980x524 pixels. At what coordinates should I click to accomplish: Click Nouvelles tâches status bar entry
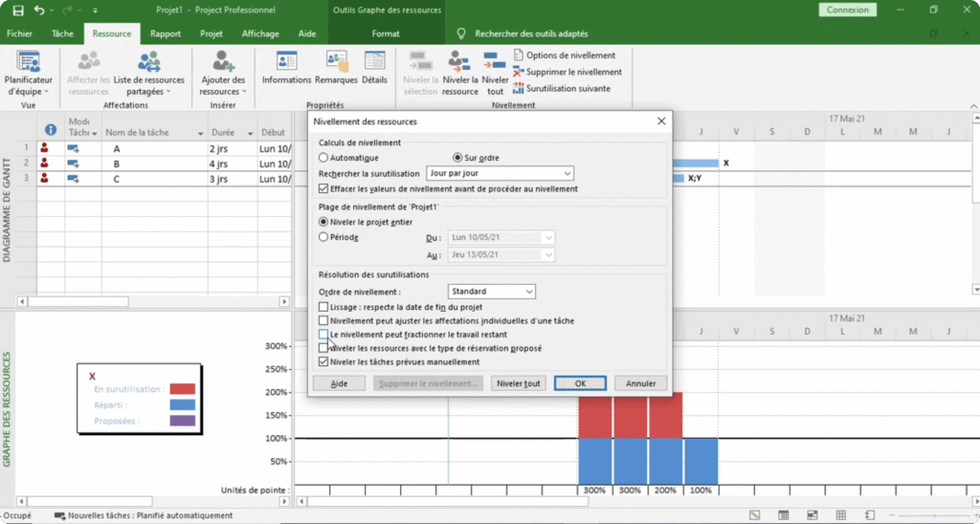[x=144, y=516]
